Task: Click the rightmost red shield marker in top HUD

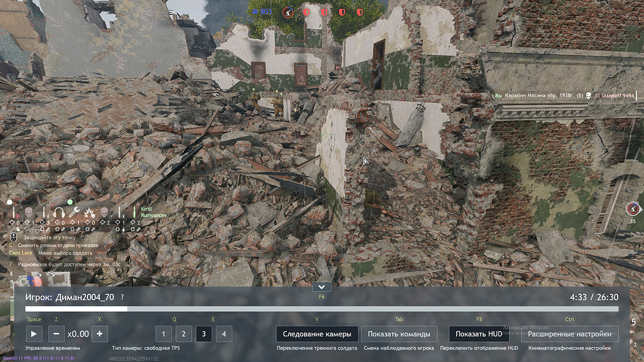Action: click(360, 12)
